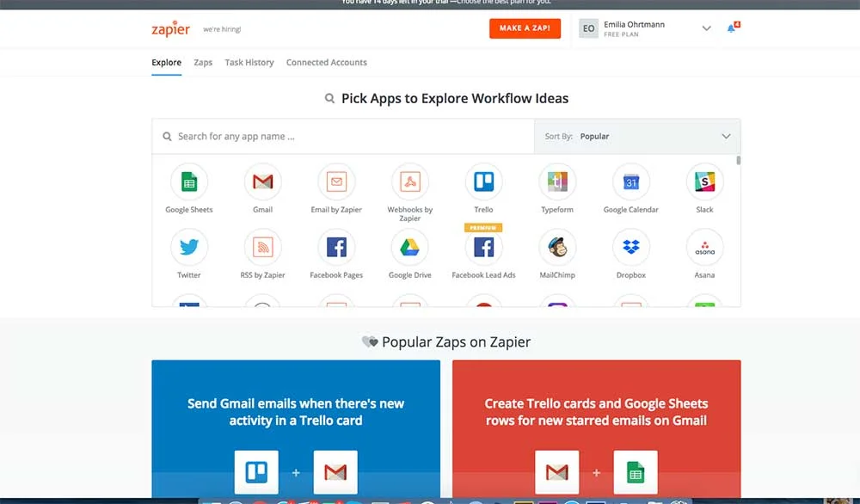
Task: Pick the Twitter bird icon
Action: click(x=189, y=247)
